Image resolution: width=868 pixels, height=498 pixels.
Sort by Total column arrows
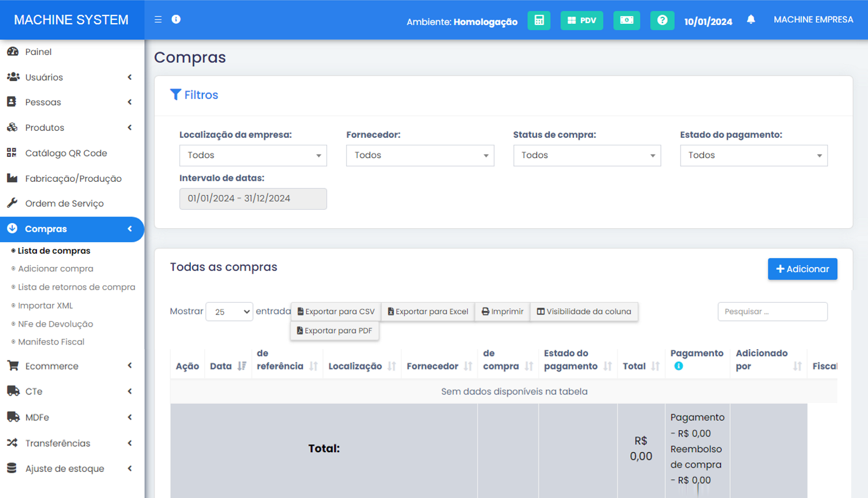tap(655, 366)
